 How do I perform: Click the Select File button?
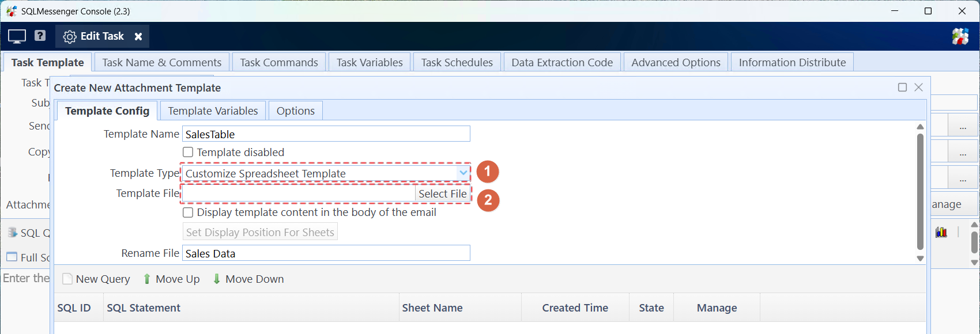[x=442, y=193]
